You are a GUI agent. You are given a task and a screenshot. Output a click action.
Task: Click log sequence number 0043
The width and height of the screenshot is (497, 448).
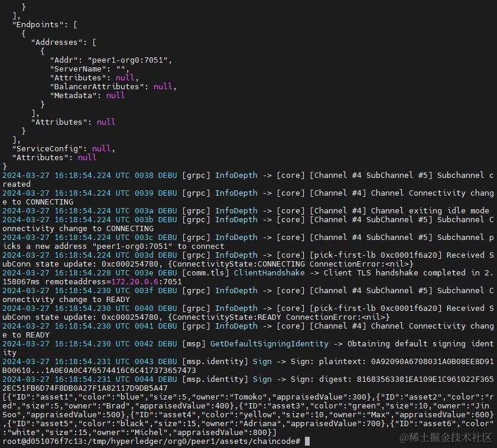(144, 362)
